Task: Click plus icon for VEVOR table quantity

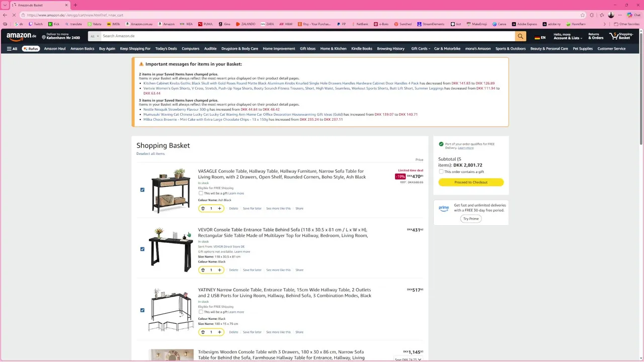Action: coord(219,270)
